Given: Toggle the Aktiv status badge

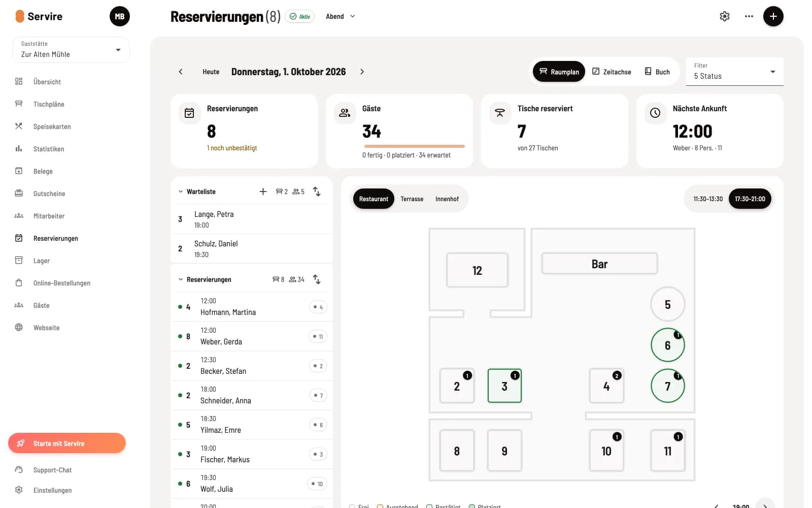Looking at the screenshot, I should tap(300, 16).
